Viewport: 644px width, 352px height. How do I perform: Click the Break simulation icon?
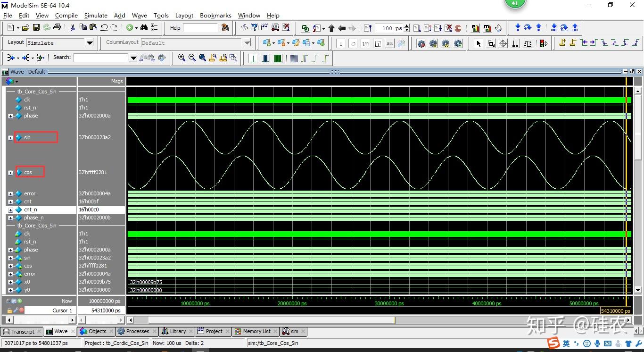(449, 28)
